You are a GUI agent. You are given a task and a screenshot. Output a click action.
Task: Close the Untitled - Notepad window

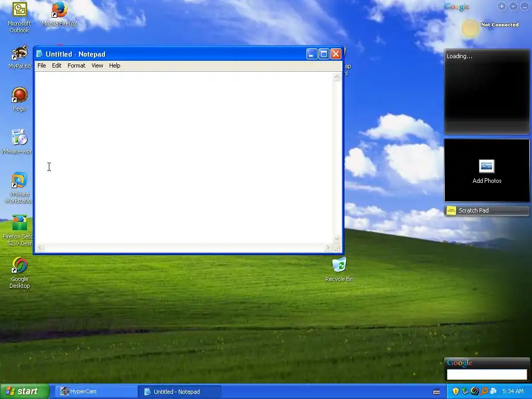tap(336, 54)
